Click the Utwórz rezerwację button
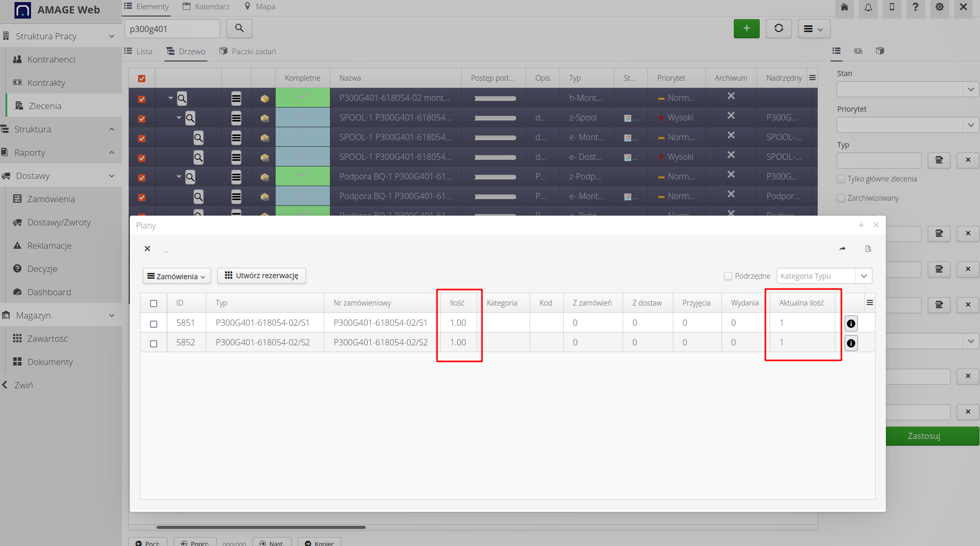The width and height of the screenshot is (980, 546). [x=262, y=276]
